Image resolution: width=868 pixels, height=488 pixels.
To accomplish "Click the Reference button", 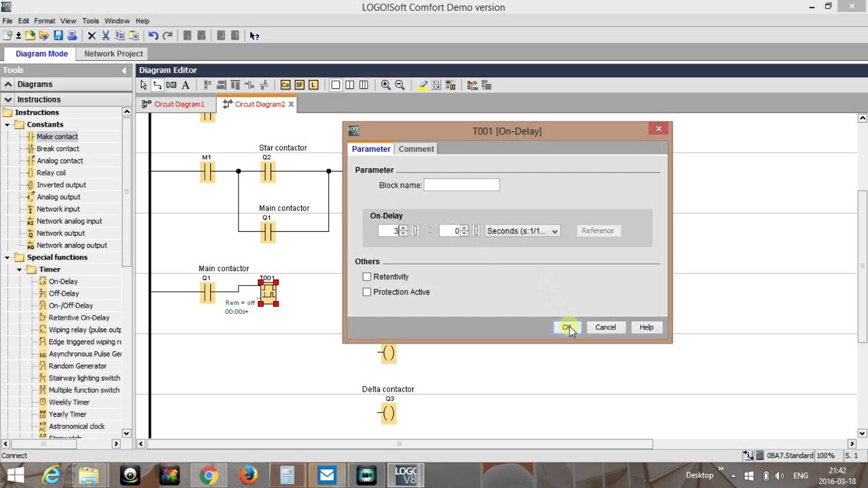I will (x=597, y=231).
